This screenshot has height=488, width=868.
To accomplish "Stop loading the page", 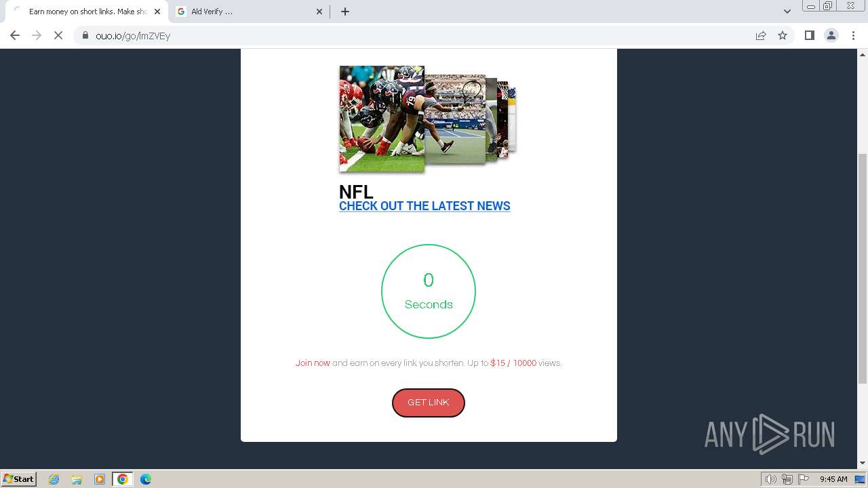I will pyautogui.click(x=58, y=35).
